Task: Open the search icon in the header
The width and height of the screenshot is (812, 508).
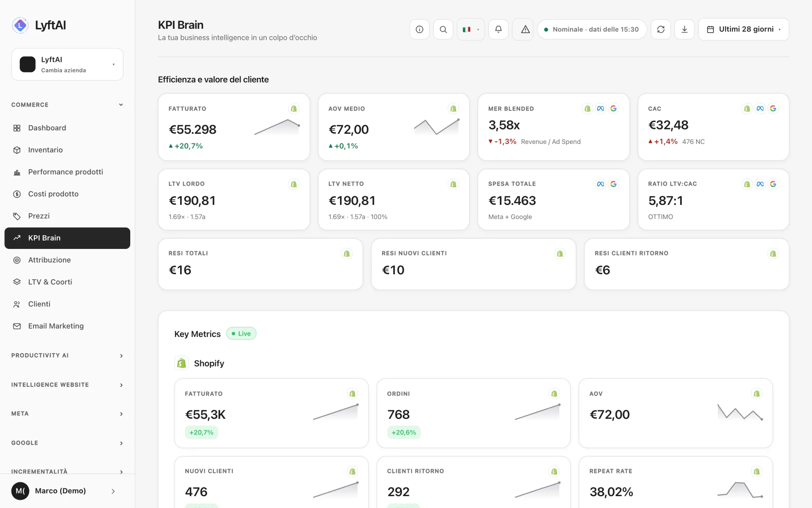Action: (443, 29)
